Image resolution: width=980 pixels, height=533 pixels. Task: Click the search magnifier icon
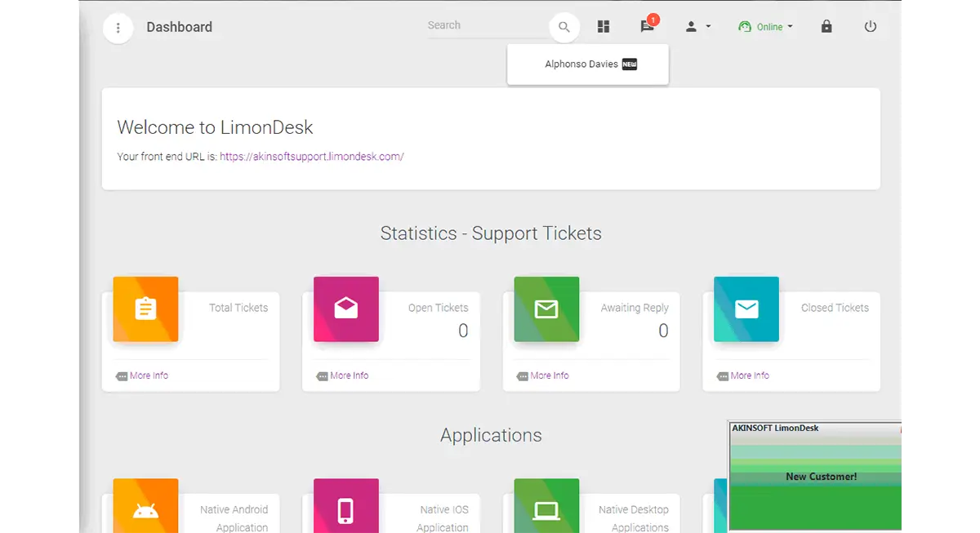(564, 27)
